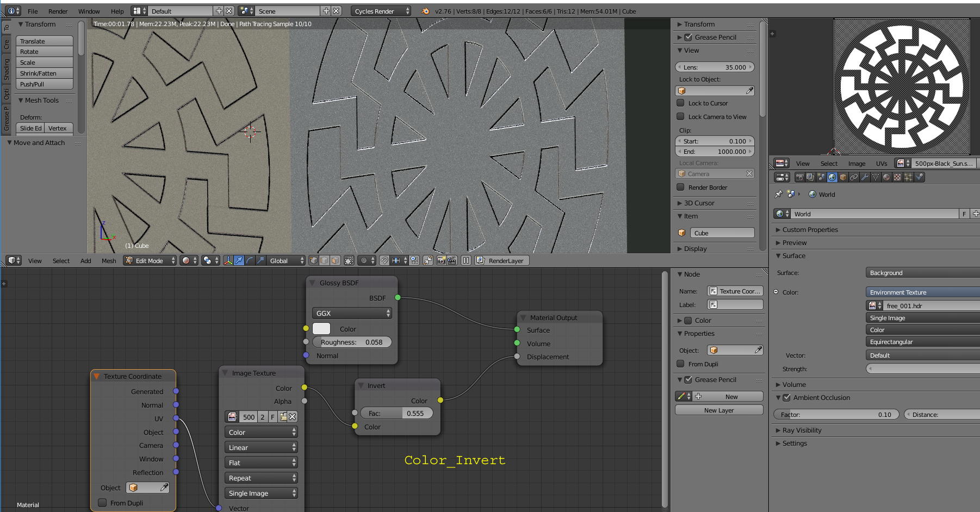Toggle From Dupli in Node Properties panel

[x=680, y=364]
